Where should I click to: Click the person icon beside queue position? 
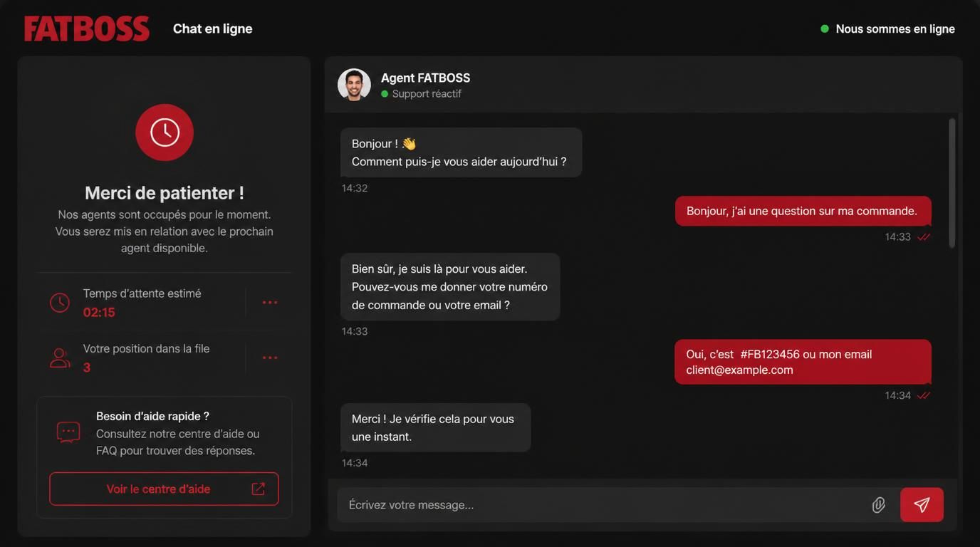60,358
